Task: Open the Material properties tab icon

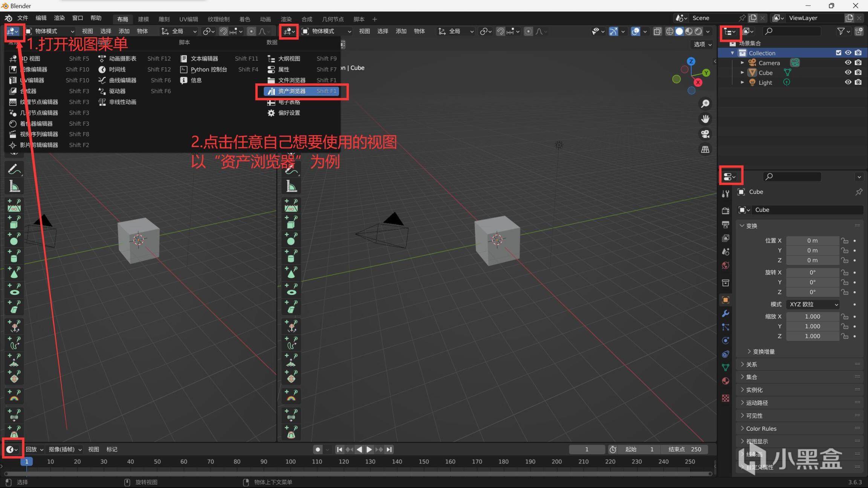Action: tap(725, 381)
